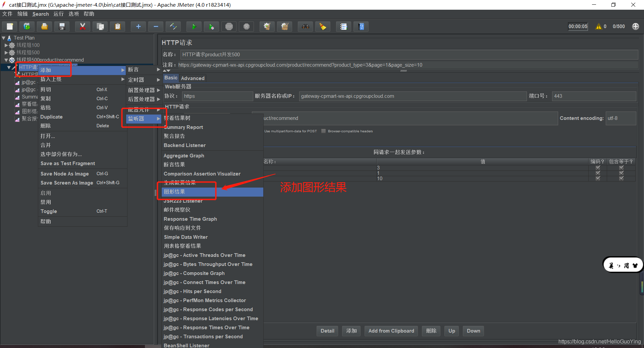644x348 pixels.
Task: Open the 运行 menu in the menu bar
Action: 58,14
